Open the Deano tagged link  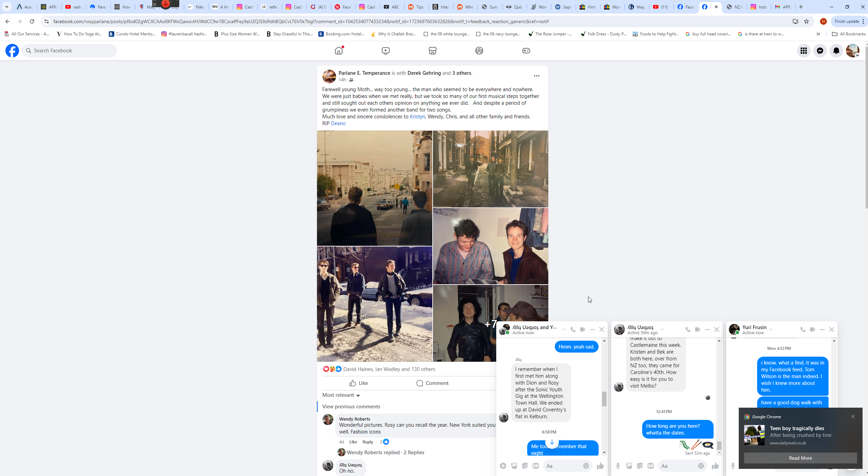[338, 123]
